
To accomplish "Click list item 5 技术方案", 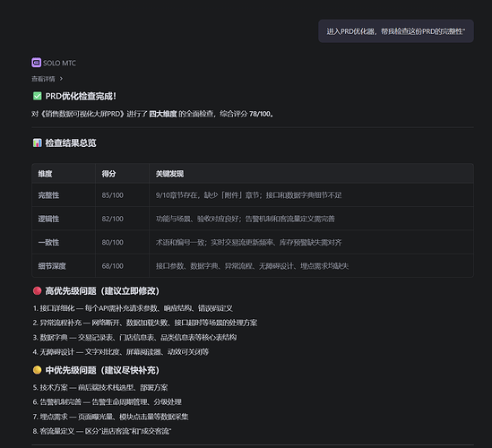I will point(100,387).
